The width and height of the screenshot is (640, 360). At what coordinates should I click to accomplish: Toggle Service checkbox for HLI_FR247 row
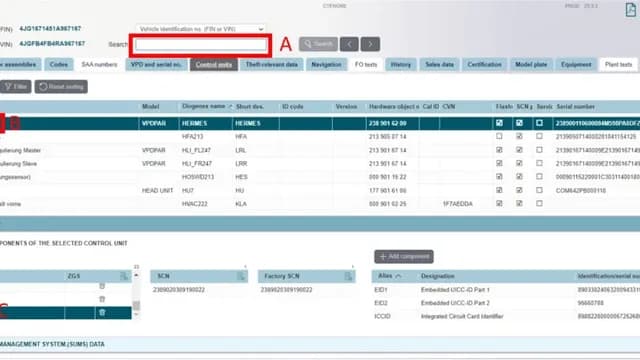pyautogui.click(x=539, y=163)
